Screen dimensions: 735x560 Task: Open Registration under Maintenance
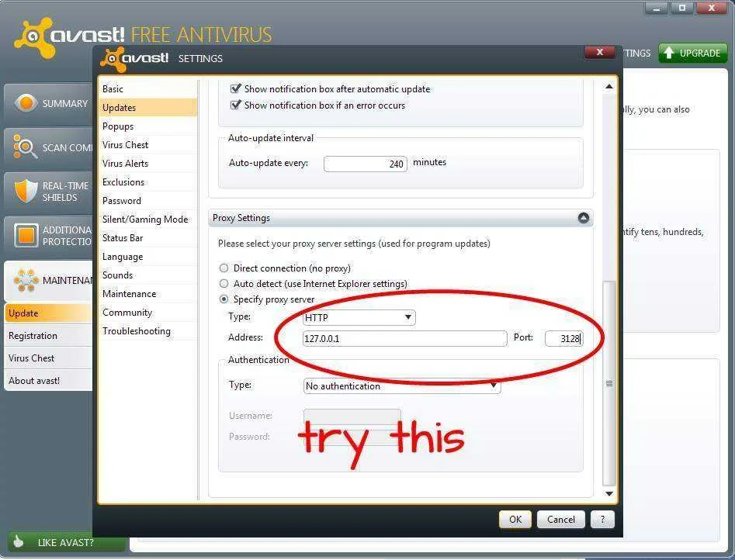[x=48, y=336]
